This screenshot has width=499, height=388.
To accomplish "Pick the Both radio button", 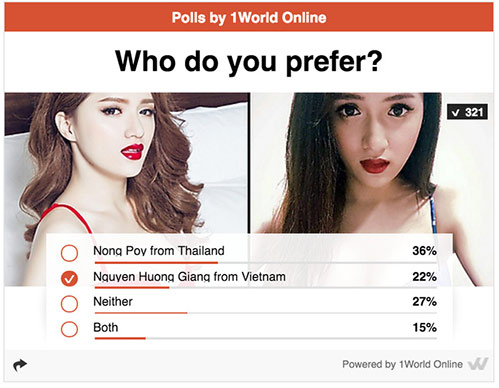I will [69, 329].
